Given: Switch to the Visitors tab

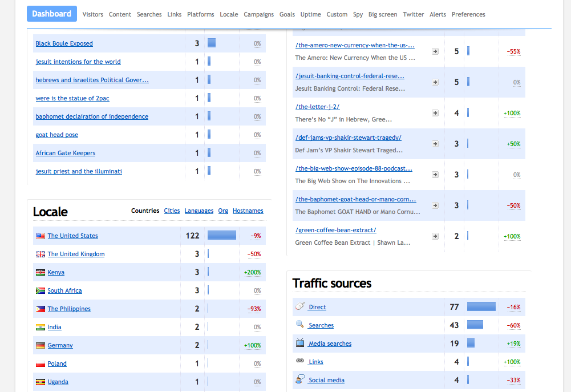Looking at the screenshot, I should click(92, 14).
